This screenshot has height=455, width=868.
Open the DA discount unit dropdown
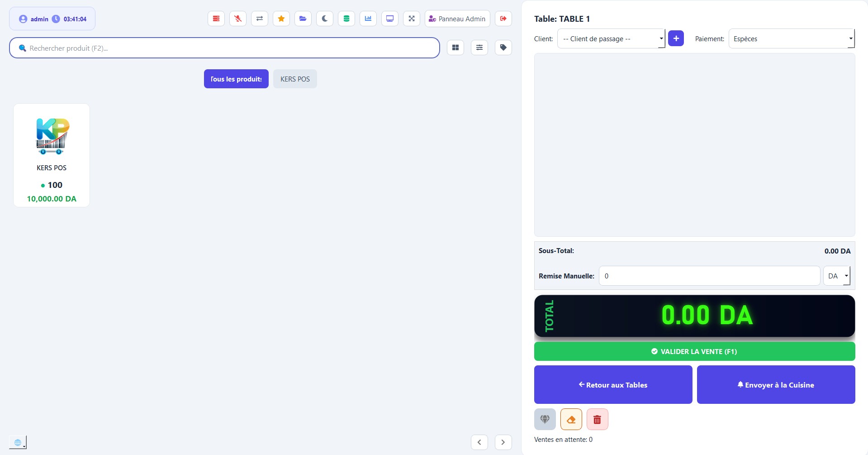[x=837, y=276]
